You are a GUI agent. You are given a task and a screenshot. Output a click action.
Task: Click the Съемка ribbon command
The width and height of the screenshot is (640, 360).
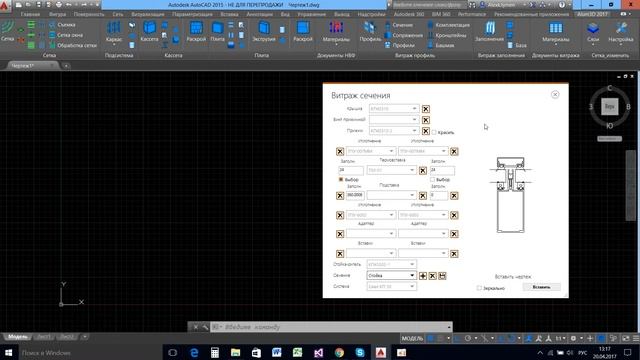(62, 25)
